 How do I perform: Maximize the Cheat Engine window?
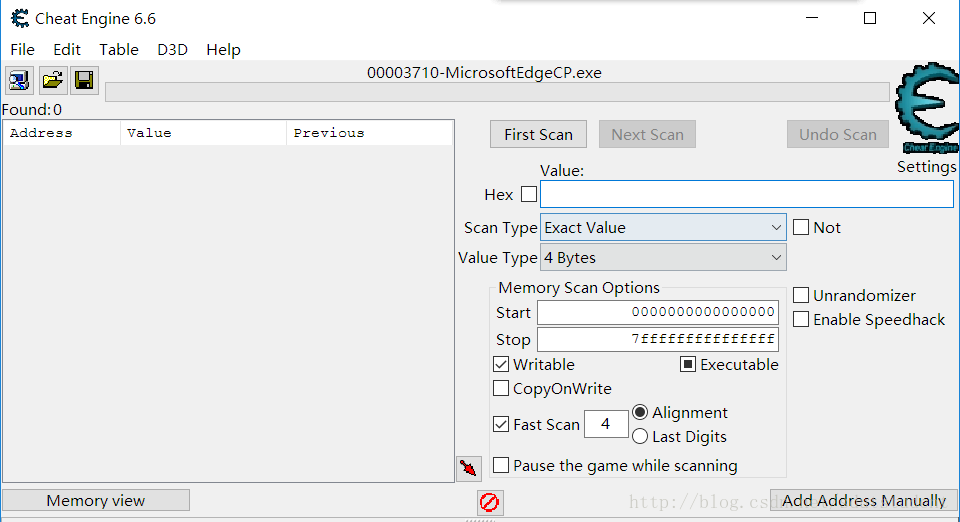[870, 18]
